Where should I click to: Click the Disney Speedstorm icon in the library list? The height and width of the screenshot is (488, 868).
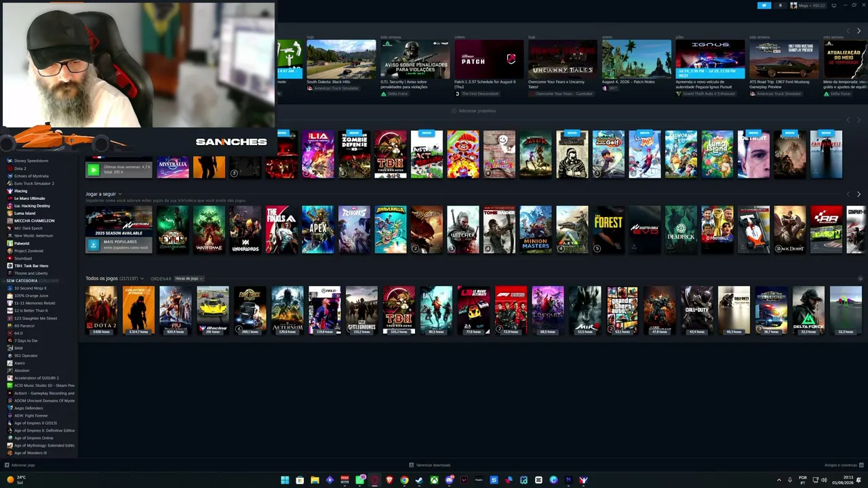tap(9, 161)
